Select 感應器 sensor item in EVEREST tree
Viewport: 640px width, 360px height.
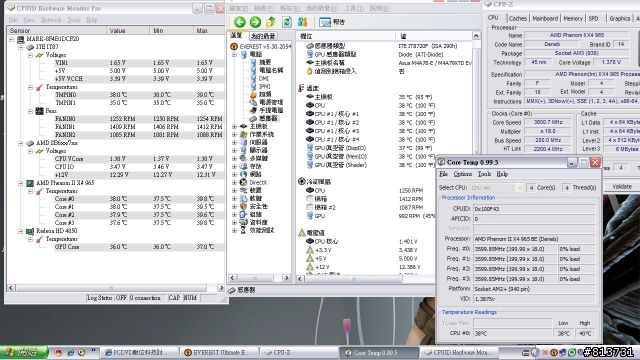268,118
